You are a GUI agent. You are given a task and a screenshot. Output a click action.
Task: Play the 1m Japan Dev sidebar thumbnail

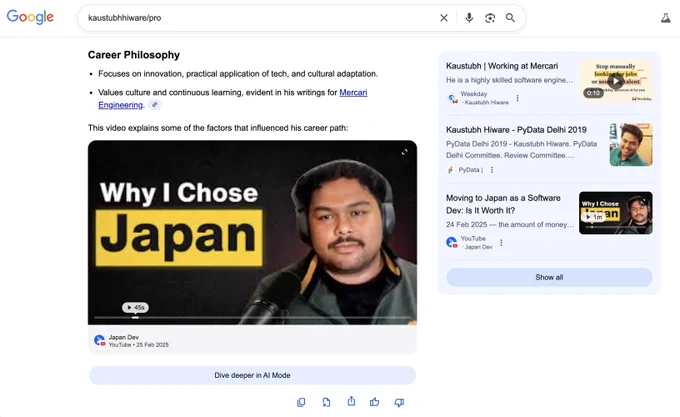coord(616,213)
